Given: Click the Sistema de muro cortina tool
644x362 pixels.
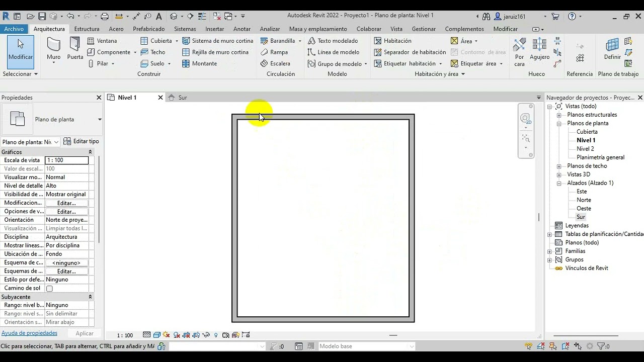Looking at the screenshot, I should pos(217,41).
